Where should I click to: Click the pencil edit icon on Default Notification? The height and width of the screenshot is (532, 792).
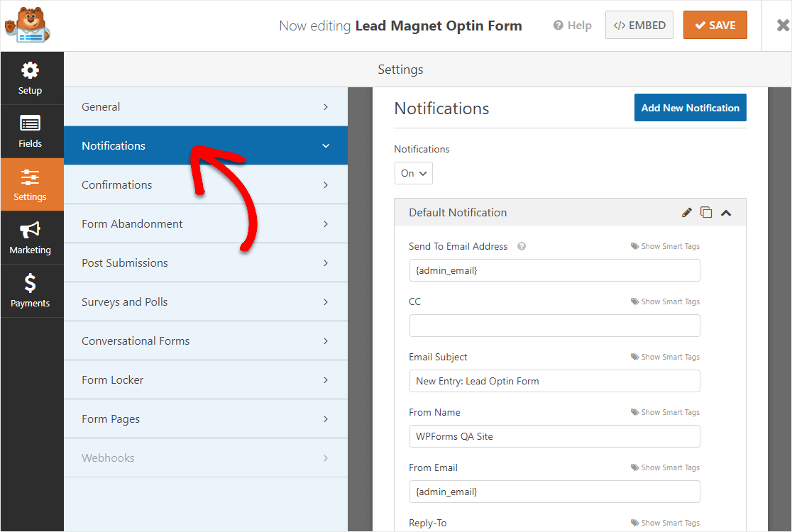click(x=686, y=212)
